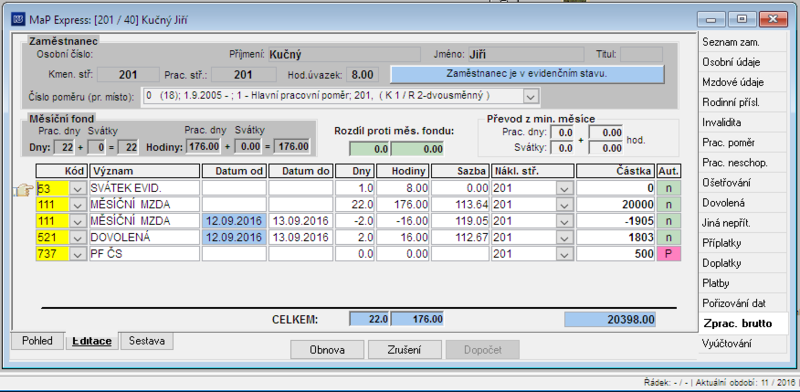Image resolution: width=800 pixels, height=392 pixels.
Task: Click Hodiny cell -16.00
Action: [404, 221]
